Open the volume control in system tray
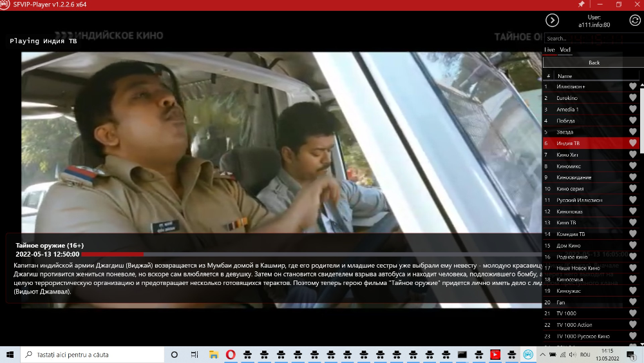The height and width of the screenshot is (363, 644). tap(573, 355)
